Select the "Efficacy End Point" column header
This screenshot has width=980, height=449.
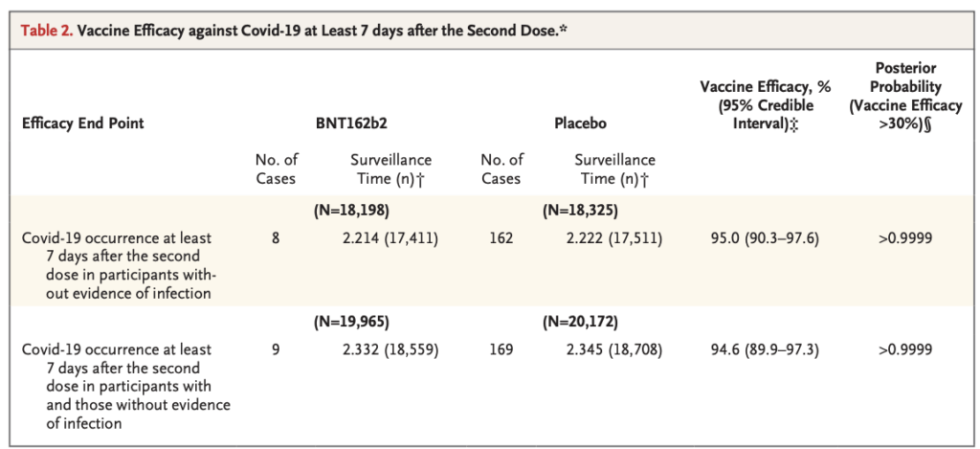[x=83, y=123]
